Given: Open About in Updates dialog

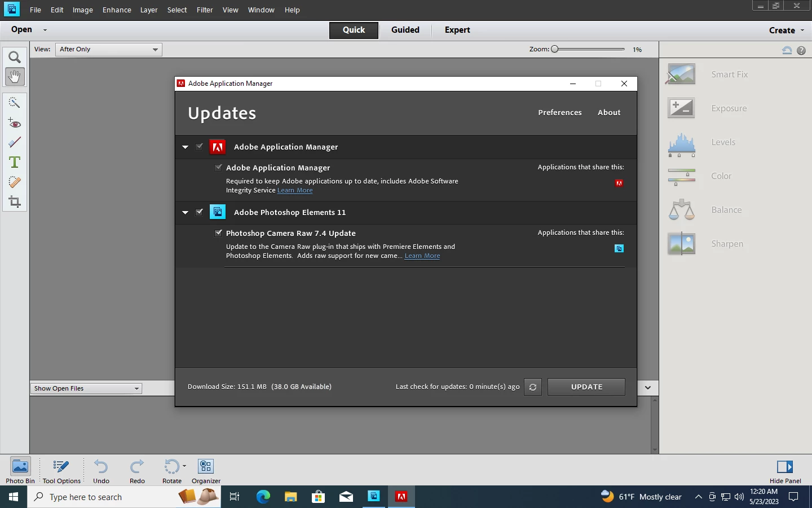Looking at the screenshot, I should pyautogui.click(x=609, y=112).
